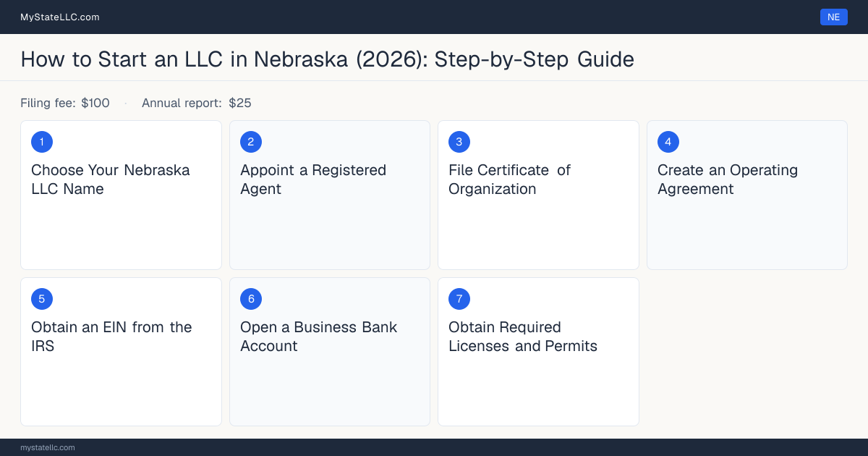Select step 6 number circle
The height and width of the screenshot is (456, 868).
click(x=251, y=299)
